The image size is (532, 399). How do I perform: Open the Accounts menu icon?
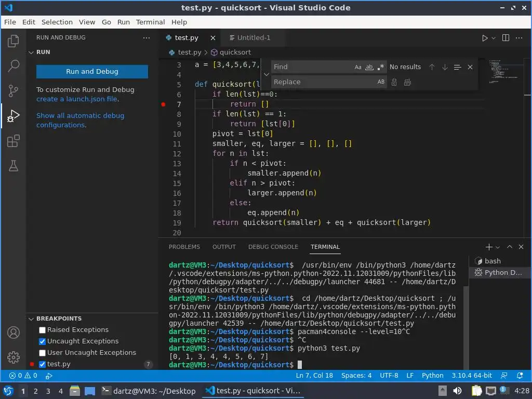(13, 332)
